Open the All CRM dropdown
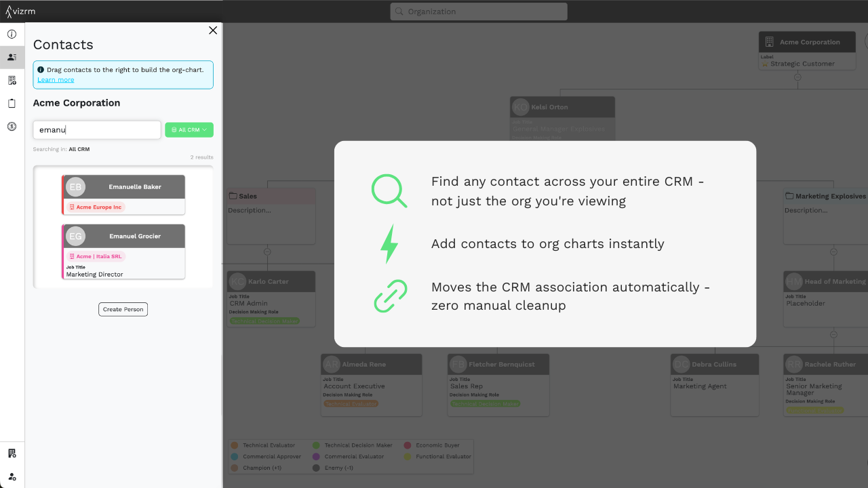Screen dimensions: 868x488 [x=189, y=130]
